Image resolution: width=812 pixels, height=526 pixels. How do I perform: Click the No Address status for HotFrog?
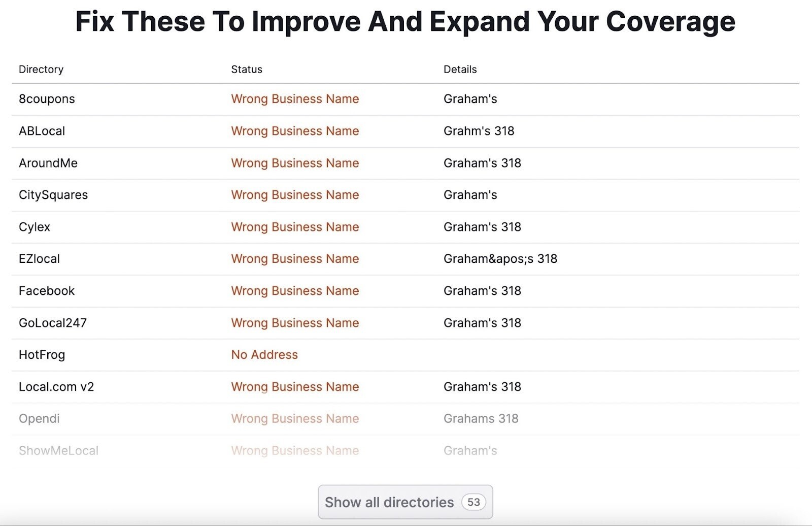(x=264, y=355)
